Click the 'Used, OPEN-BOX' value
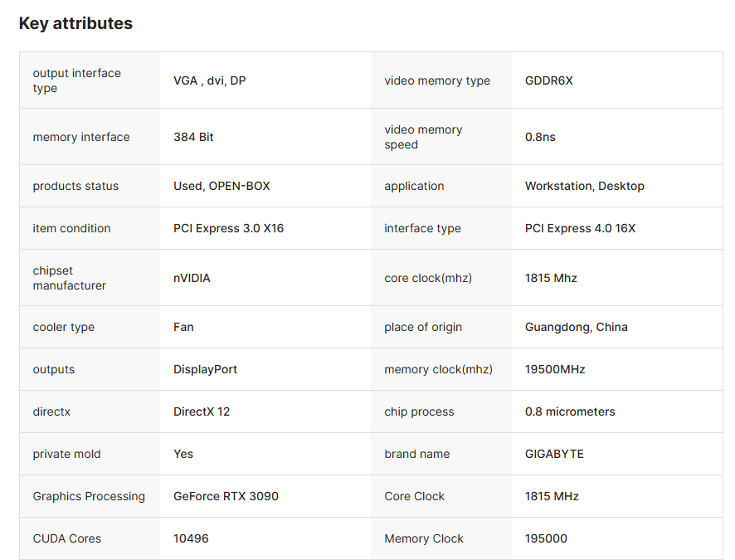 pos(221,186)
